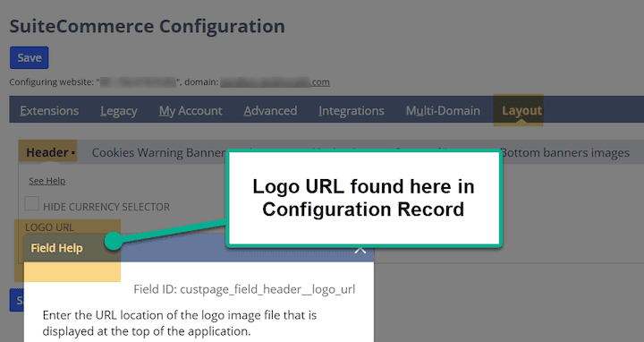Open the Multi-Domain tab

coord(443,111)
